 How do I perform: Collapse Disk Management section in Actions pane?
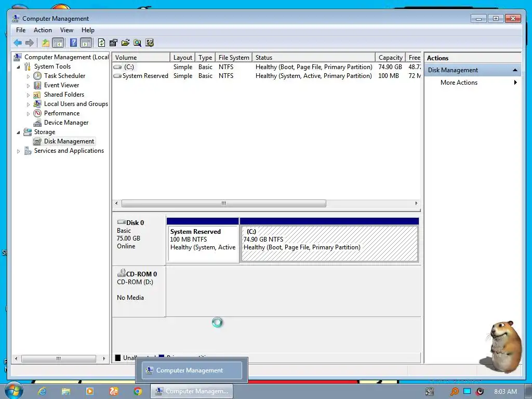515,70
